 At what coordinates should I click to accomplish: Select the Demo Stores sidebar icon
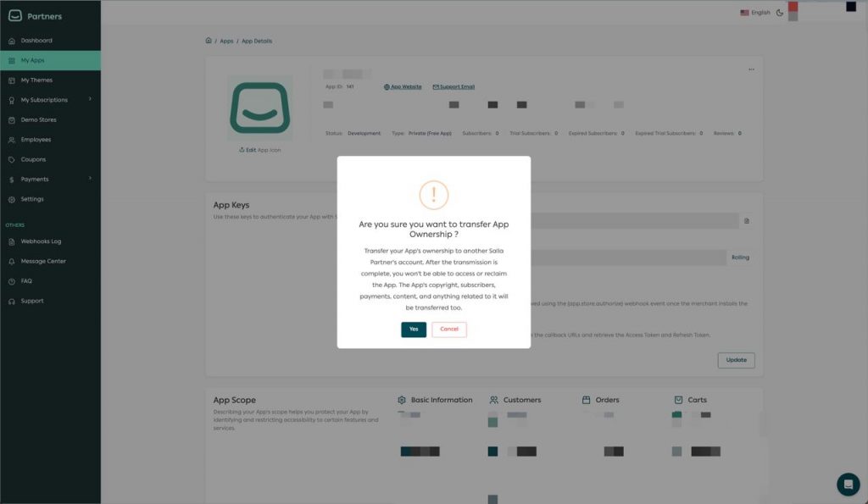tap(12, 119)
